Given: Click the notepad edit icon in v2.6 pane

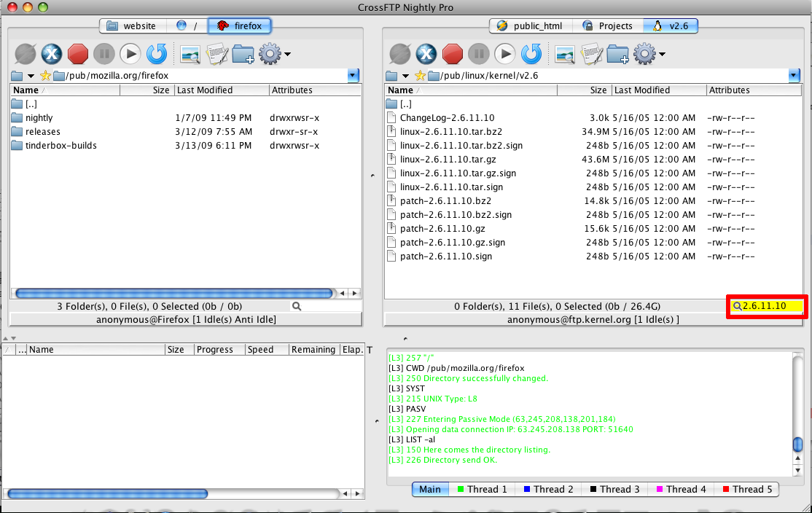Looking at the screenshot, I should [x=591, y=54].
